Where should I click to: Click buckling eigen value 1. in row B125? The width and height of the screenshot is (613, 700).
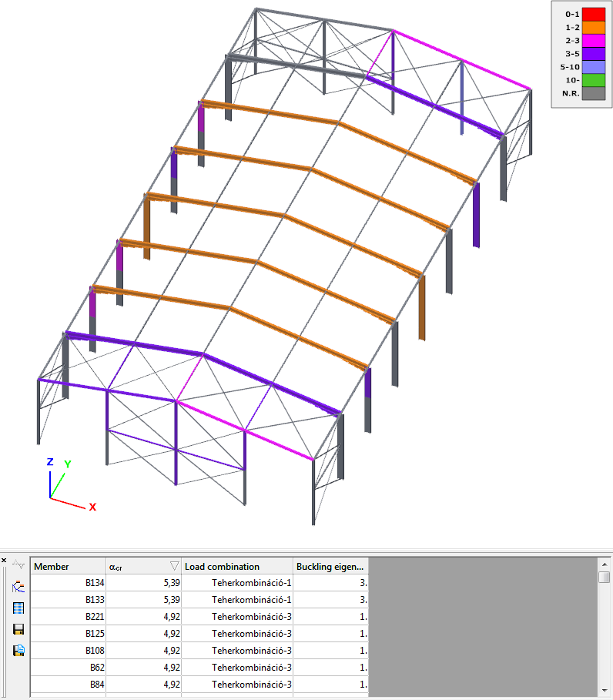coord(363,634)
